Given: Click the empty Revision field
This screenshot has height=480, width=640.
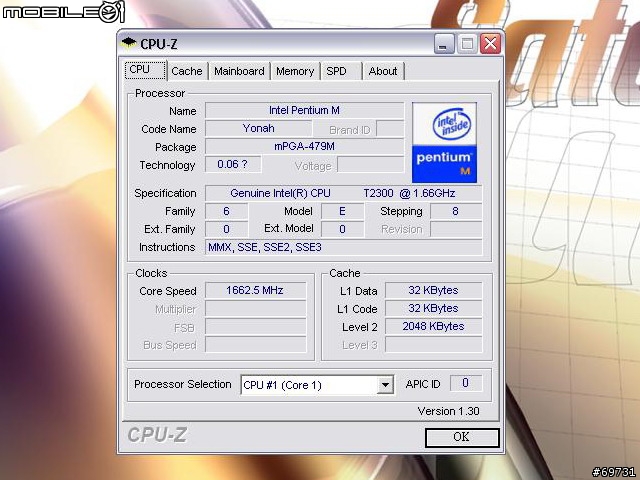Looking at the screenshot, I should (x=456, y=229).
